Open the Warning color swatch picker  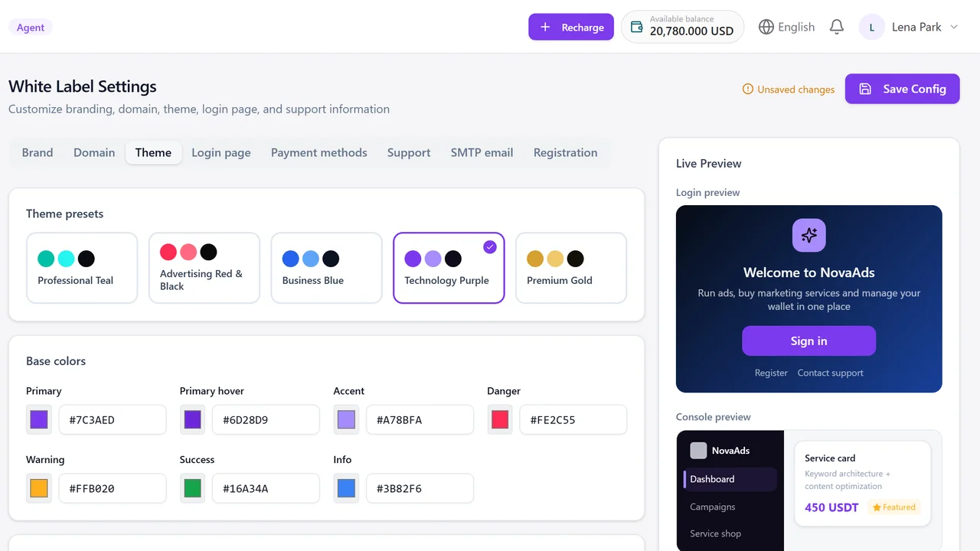(x=39, y=488)
